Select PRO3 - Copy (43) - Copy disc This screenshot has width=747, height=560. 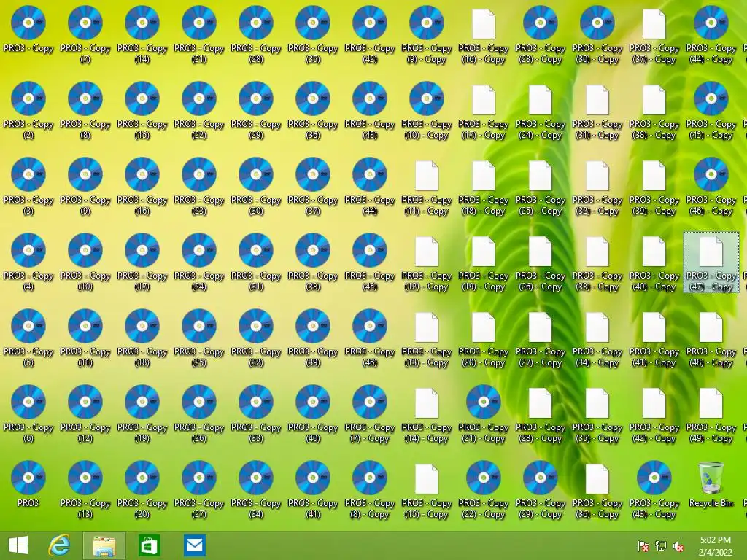654,478
